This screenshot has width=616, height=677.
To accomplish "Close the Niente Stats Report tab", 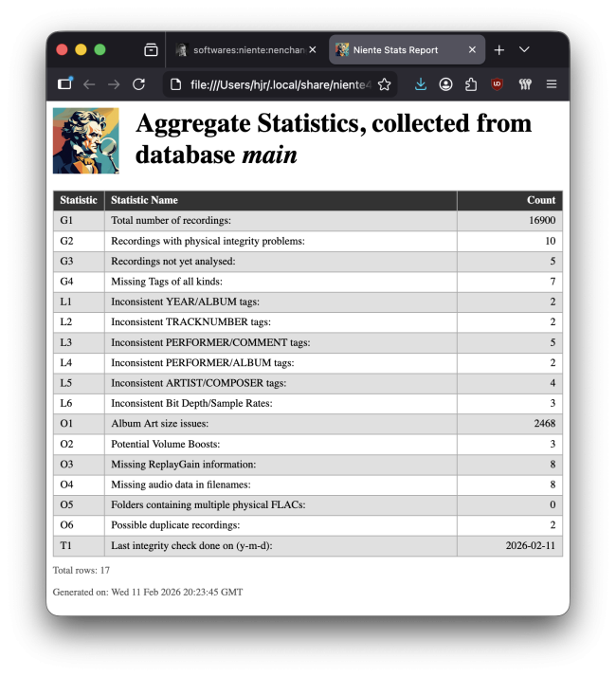I will (x=472, y=49).
